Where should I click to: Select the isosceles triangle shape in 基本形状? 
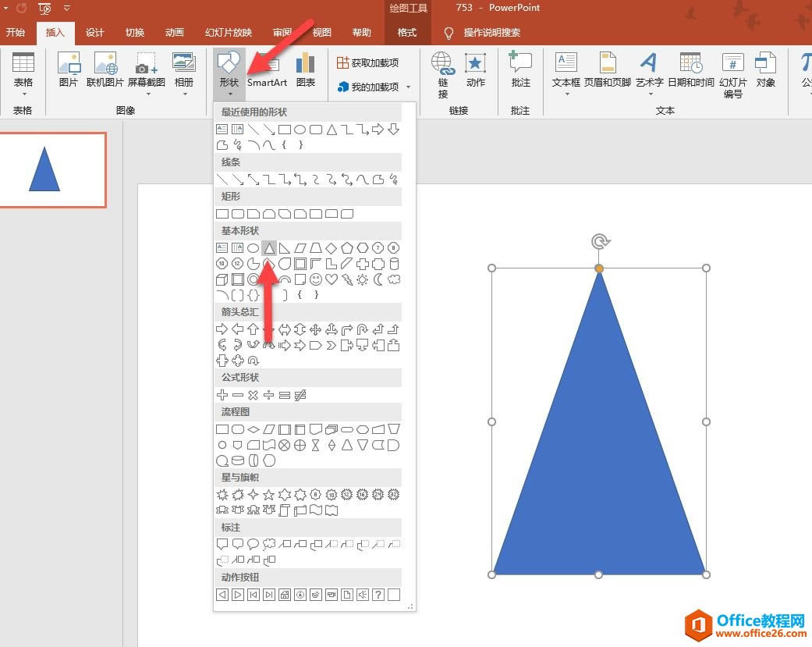(269, 247)
